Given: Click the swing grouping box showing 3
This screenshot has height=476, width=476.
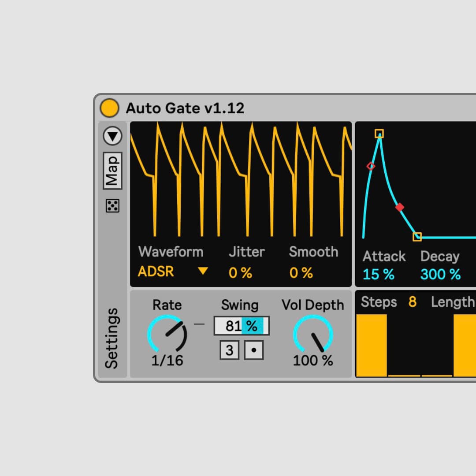Looking at the screenshot, I should pyautogui.click(x=229, y=350).
